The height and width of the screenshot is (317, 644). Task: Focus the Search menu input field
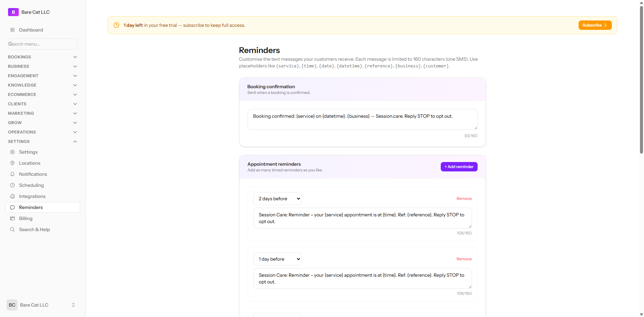click(43, 44)
